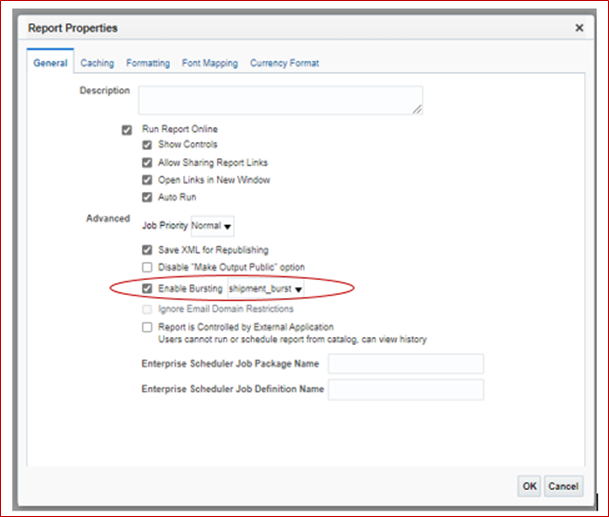Click Enterprise Scheduler Job Package Name field
This screenshot has height=517, width=609.
[406, 364]
